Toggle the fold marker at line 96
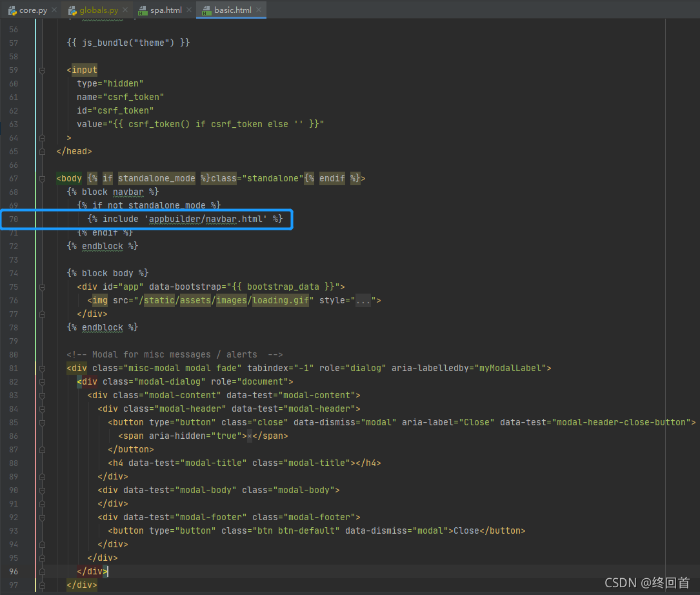The image size is (700, 595). (x=42, y=571)
